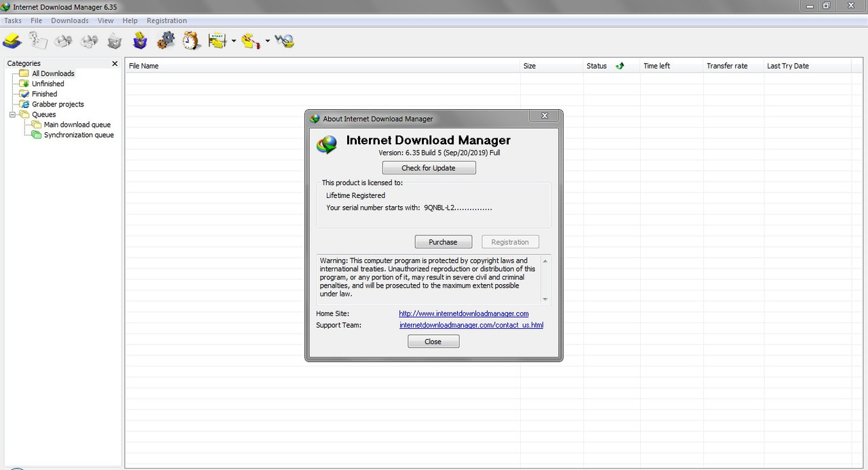
Task: Click the Stop Queue toolbar icon
Action: [251, 41]
